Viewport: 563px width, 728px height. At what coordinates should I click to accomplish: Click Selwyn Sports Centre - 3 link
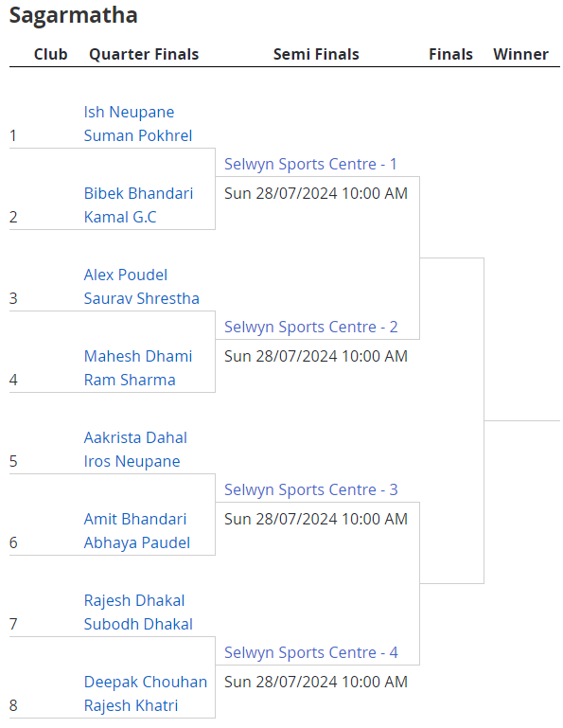311,489
